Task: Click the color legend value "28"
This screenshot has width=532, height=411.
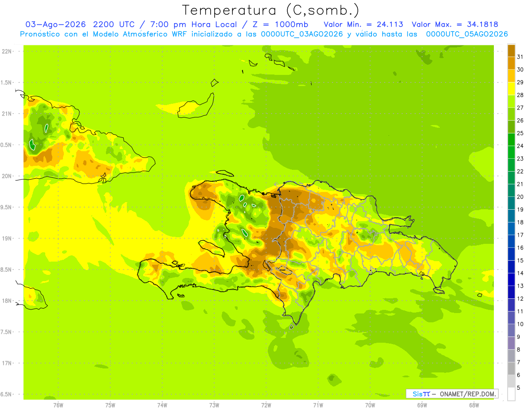Action: pos(520,95)
